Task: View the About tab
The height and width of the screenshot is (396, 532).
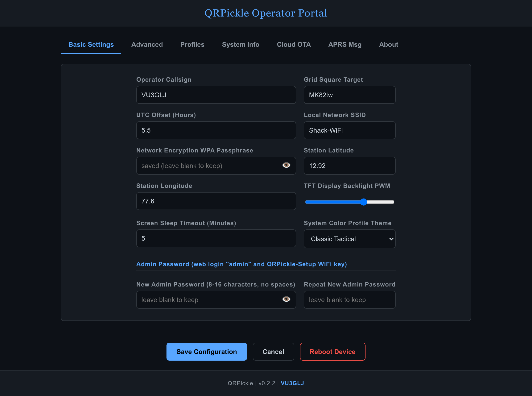Action: pyautogui.click(x=389, y=45)
